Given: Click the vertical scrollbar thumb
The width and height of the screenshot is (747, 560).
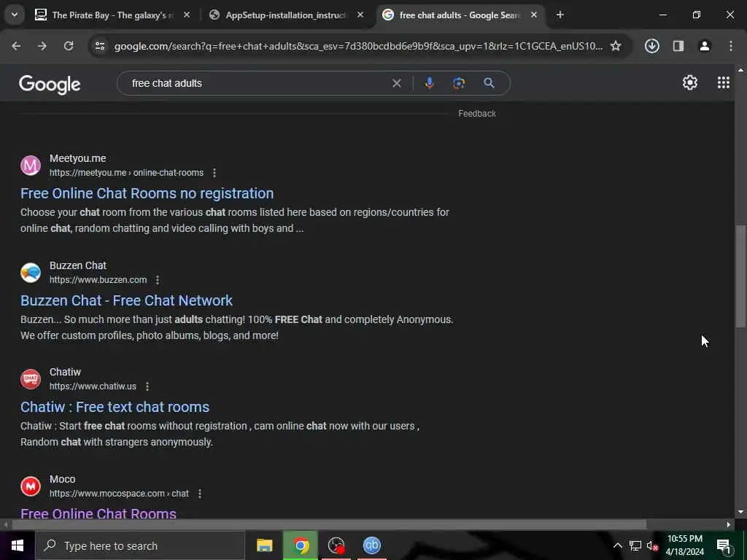Looking at the screenshot, I should (740, 276).
